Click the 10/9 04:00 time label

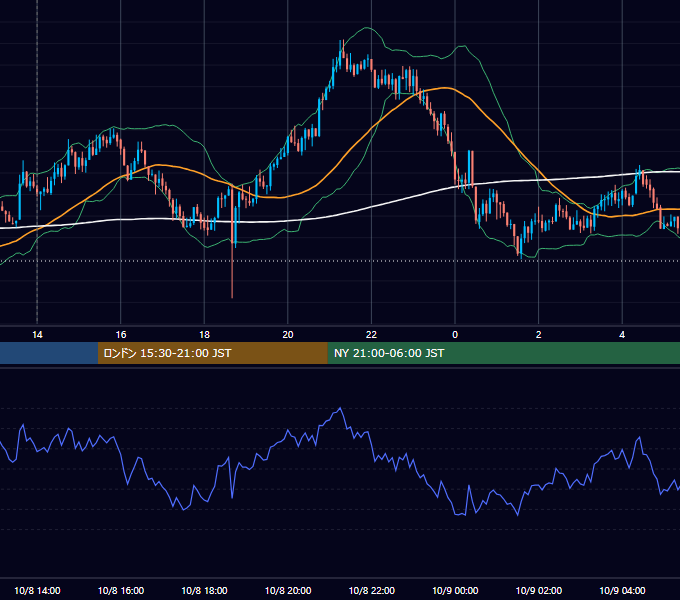click(622, 590)
